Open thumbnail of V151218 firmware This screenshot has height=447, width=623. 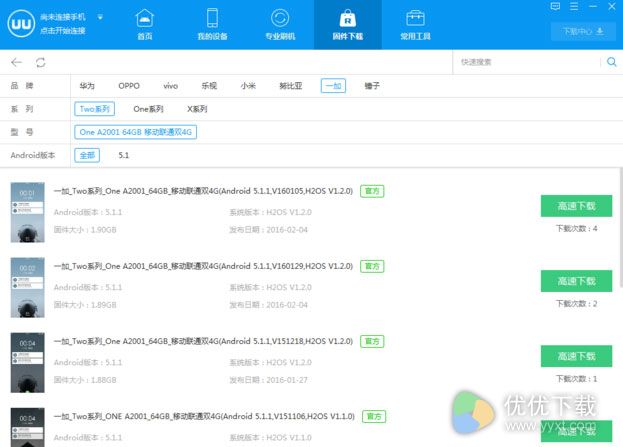27,362
